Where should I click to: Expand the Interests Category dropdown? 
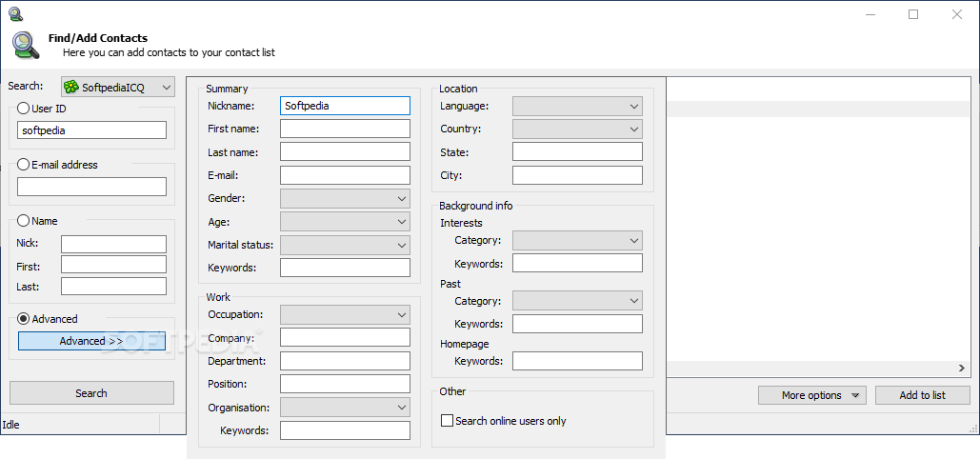tap(577, 240)
